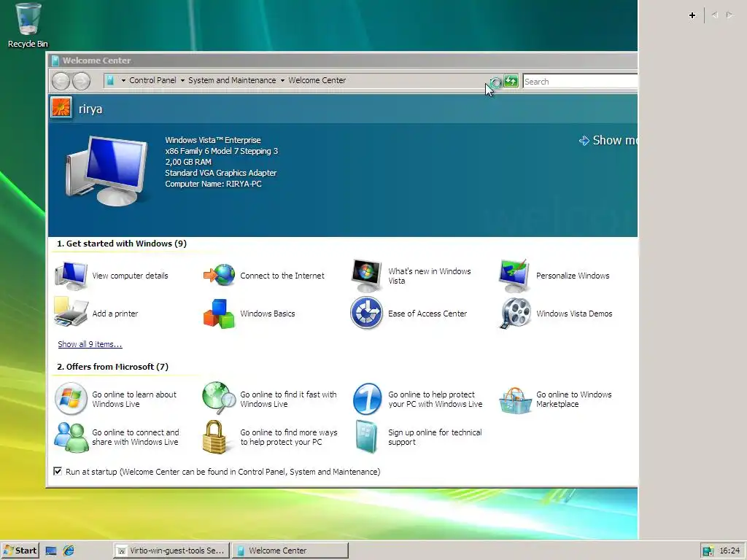Expand dropdown arrow before Control Panel
Image resolution: width=747 pixels, height=560 pixels.
click(123, 80)
